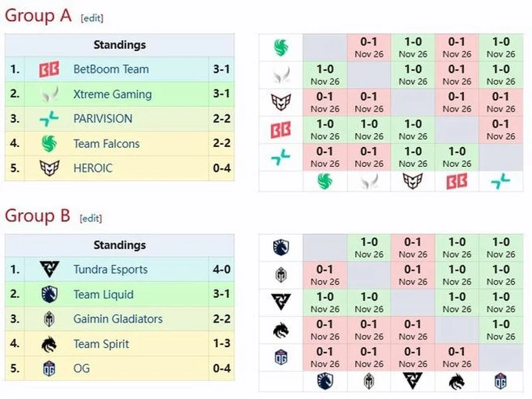This screenshot has height=399, width=532.
Task: Click PARIVISION logo in Group A standings list
Action: [x=49, y=119]
